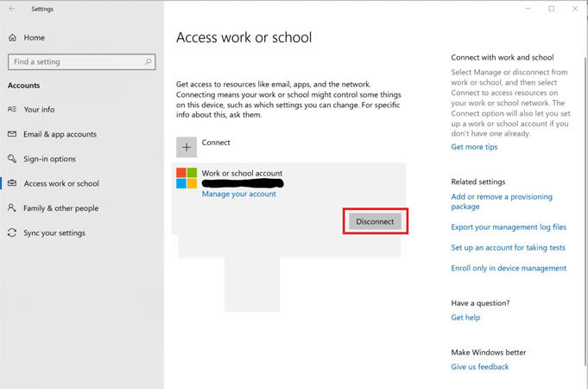Open Set up an account for taking tests

[x=508, y=247]
